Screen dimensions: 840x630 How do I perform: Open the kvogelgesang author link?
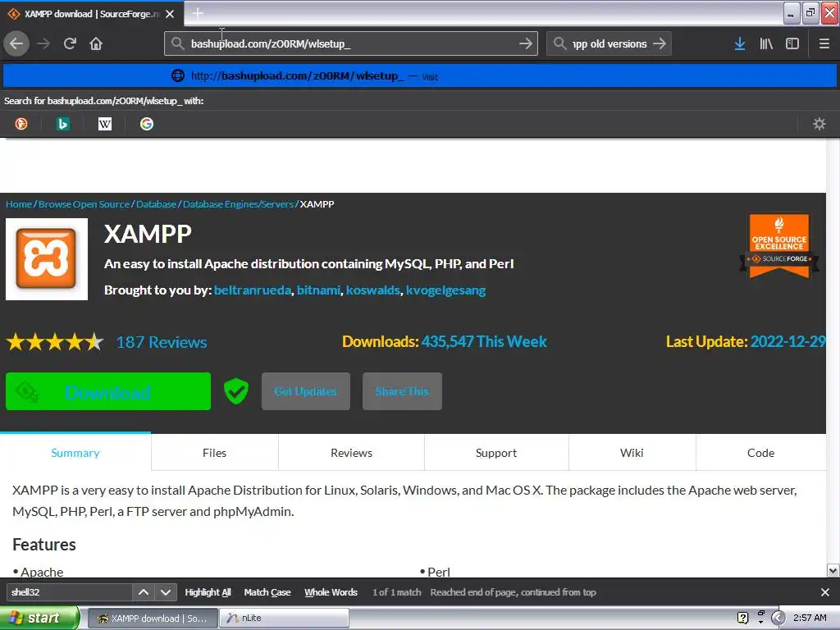[445, 290]
